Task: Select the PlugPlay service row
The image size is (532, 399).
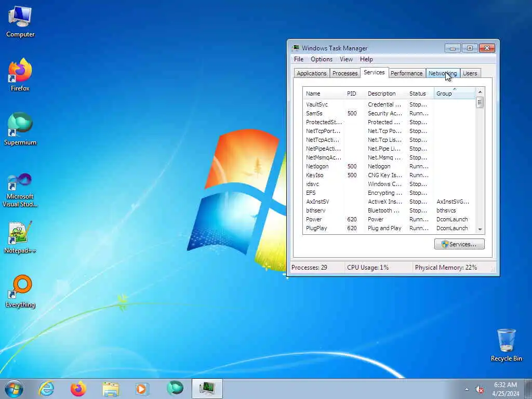Action: [389, 228]
